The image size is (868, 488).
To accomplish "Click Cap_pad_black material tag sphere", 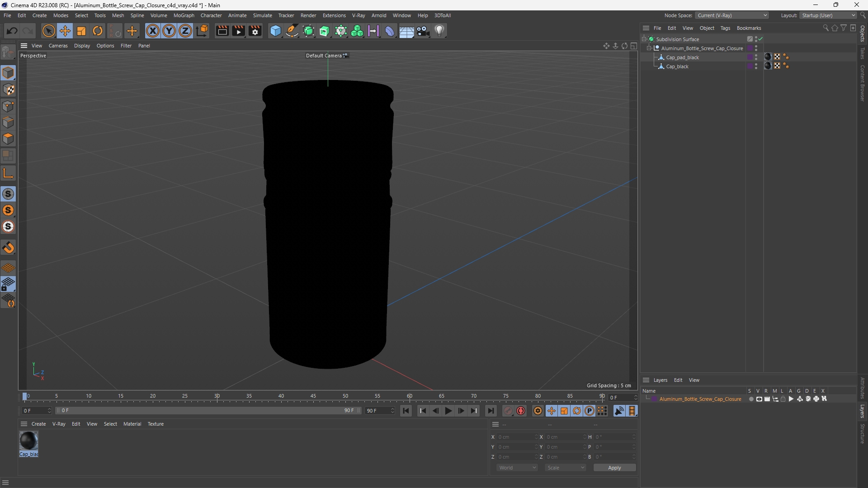I will tap(768, 57).
